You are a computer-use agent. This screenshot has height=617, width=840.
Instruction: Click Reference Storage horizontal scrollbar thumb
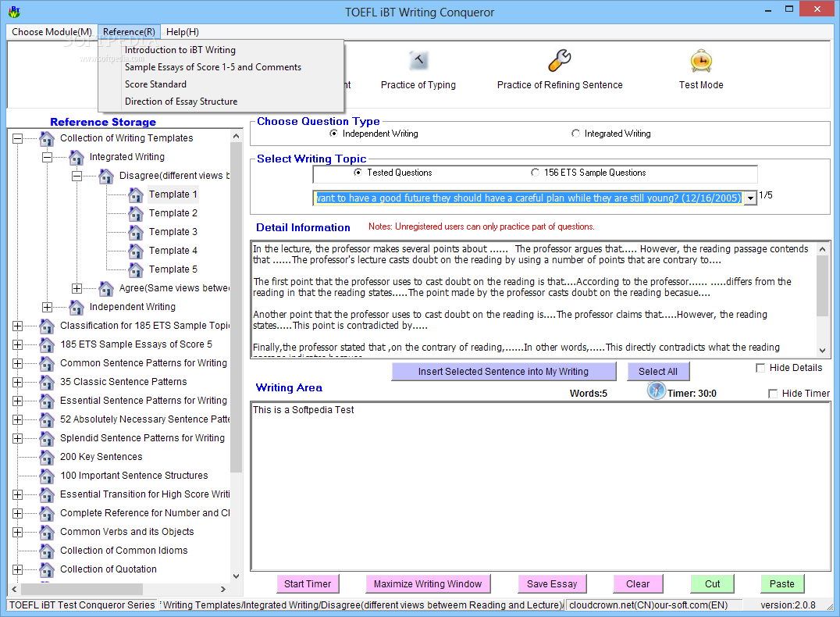(x=83, y=589)
